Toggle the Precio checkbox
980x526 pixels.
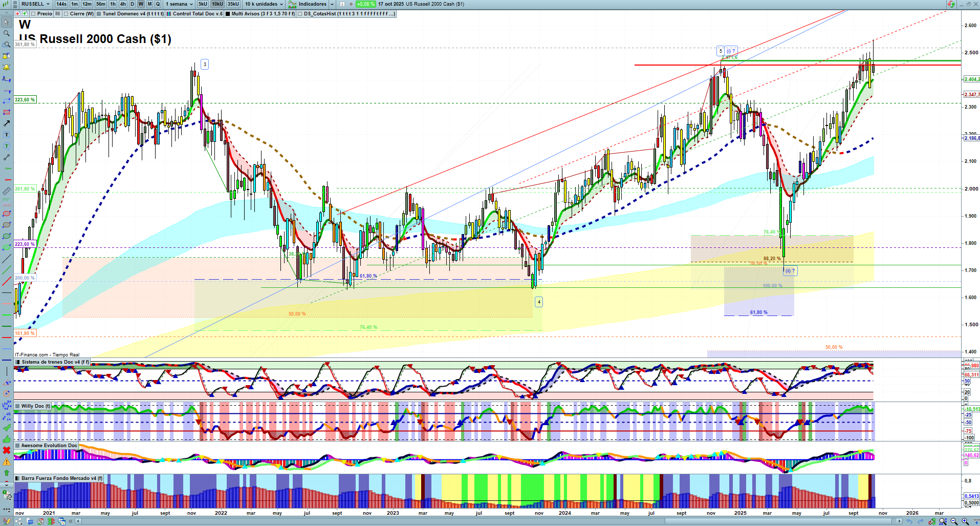click(32, 14)
